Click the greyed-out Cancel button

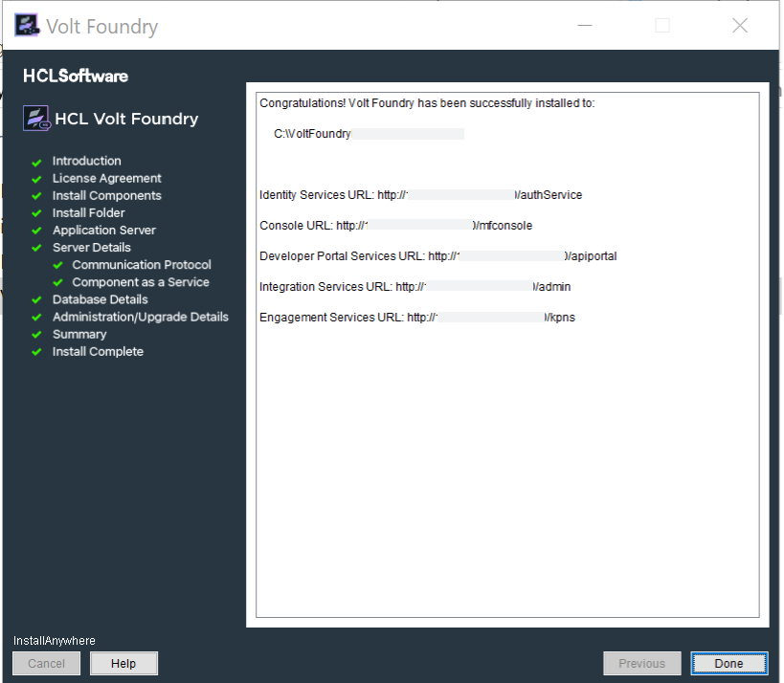coord(46,663)
